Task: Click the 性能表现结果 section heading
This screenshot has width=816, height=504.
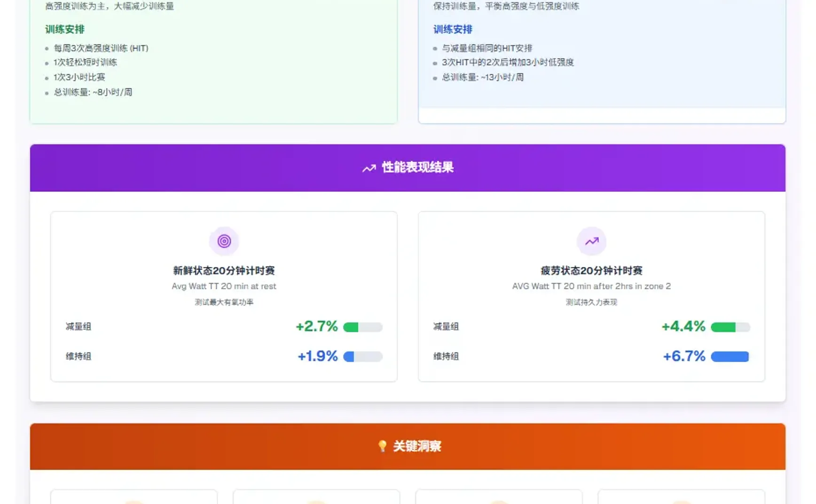Action: [x=417, y=167]
